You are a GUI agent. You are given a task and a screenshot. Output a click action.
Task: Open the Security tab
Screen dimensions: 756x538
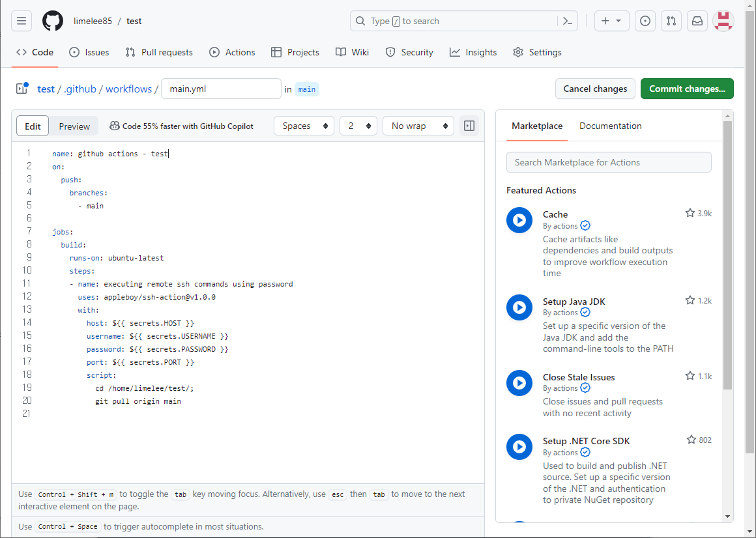[x=409, y=52]
